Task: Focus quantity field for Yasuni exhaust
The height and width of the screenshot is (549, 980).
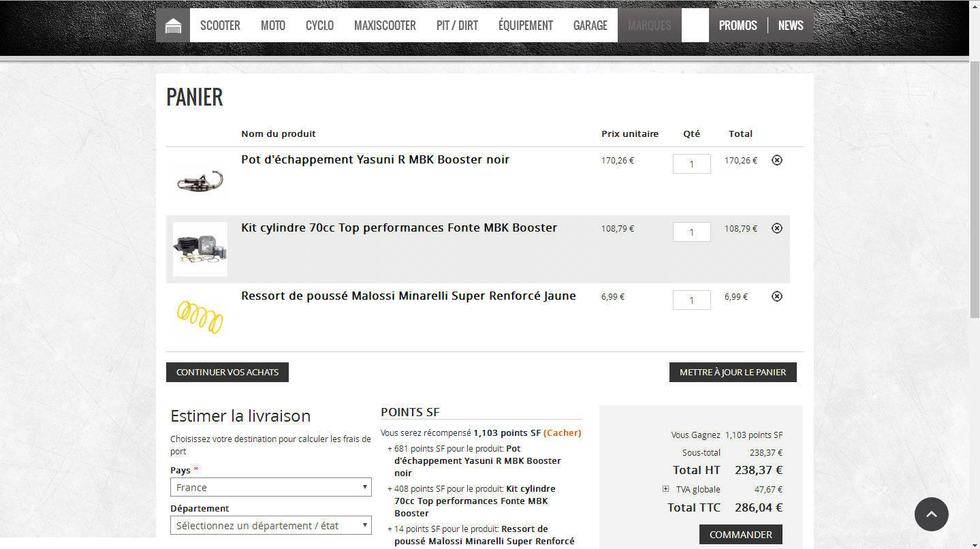Action: (x=691, y=163)
